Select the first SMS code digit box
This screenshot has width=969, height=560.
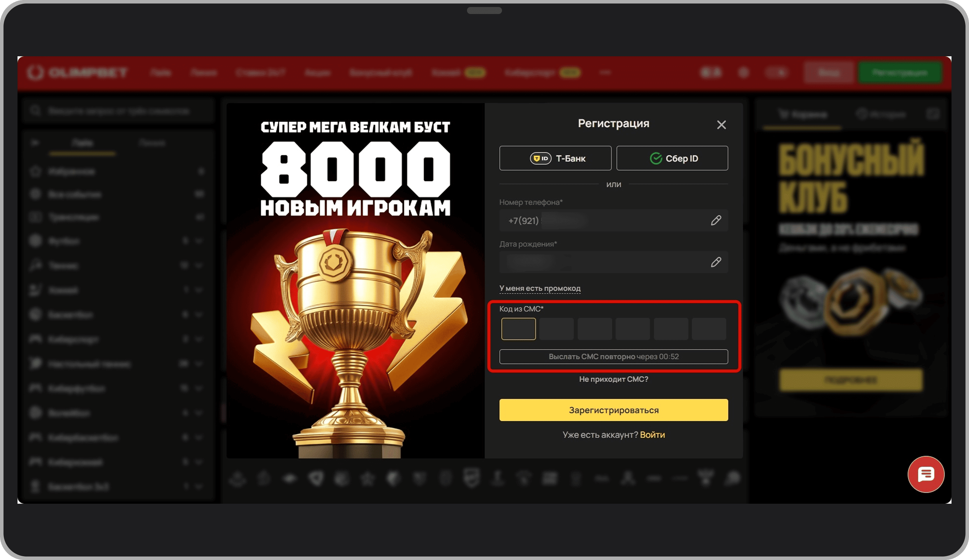tap(518, 329)
